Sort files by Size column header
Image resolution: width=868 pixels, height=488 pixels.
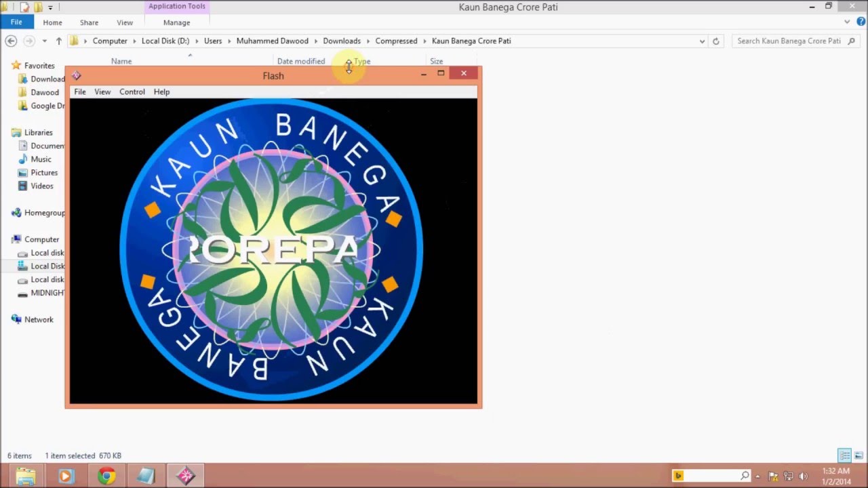coord(436,61)
